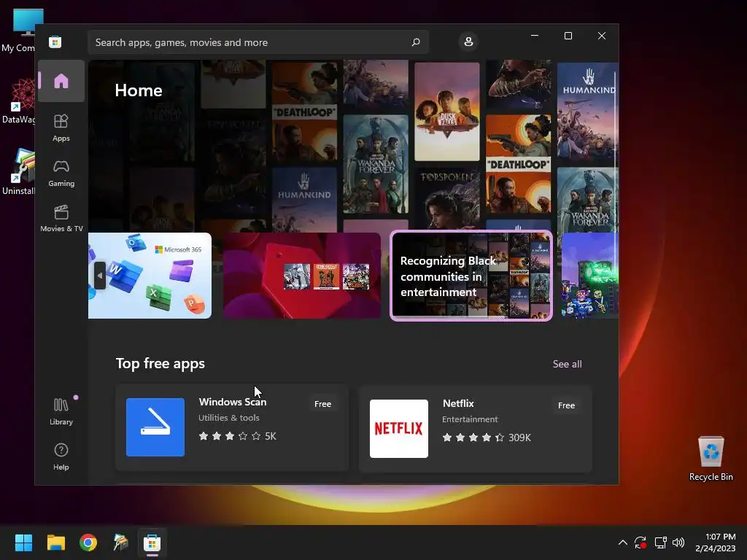Select the Recycle Bin desktop icon
747x560 pixels.
(711, 458)
